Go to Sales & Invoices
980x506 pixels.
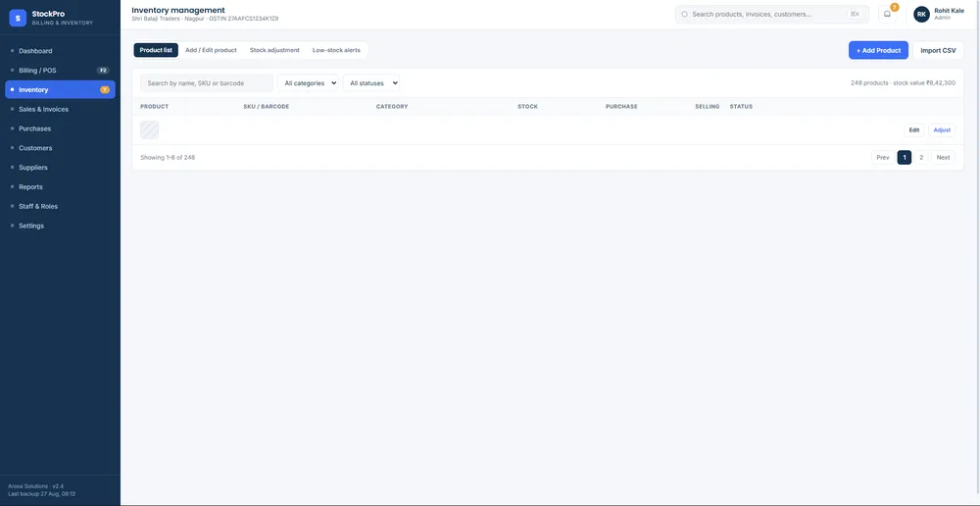[60, 109]
